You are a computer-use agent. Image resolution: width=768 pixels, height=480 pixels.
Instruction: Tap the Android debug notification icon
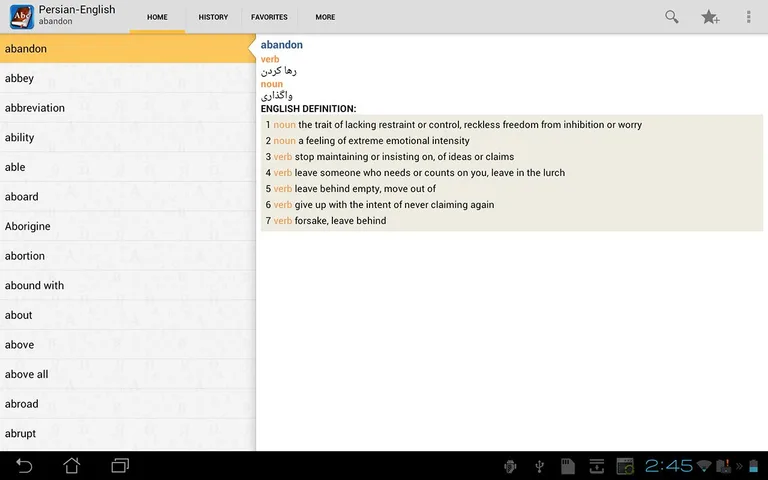(x=510, y=466)
